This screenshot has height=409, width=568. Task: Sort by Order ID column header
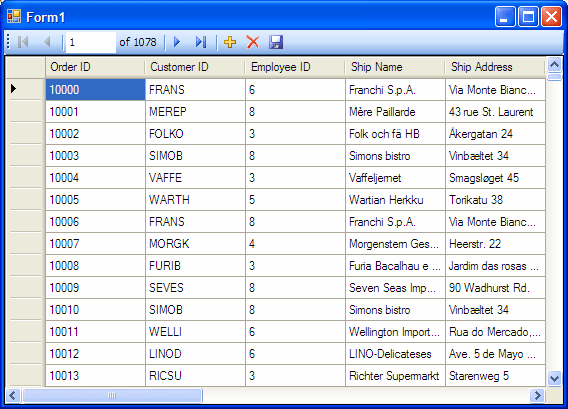click(95, 67)
